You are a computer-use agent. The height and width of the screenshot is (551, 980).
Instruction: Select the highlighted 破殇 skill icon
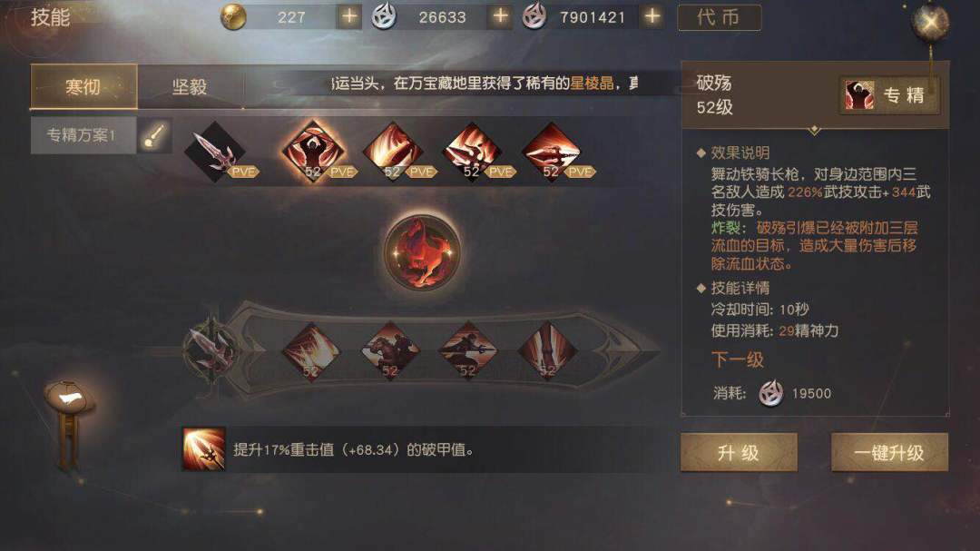coord(312,152)
